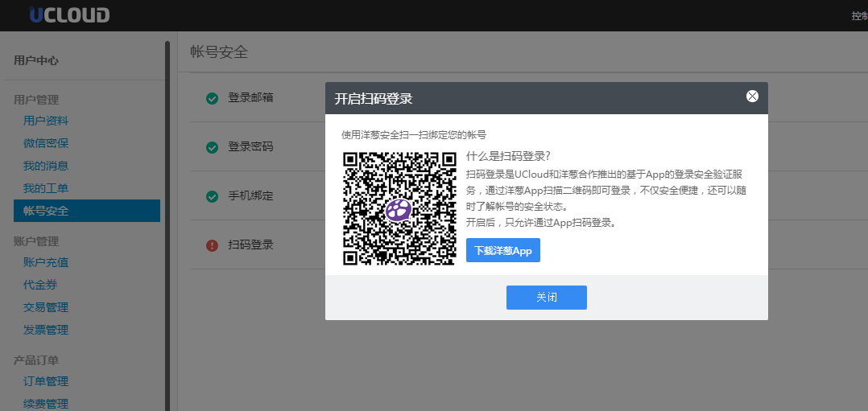Click the 登录邮箱 row label
Viewport: 868px width, 411px height.
pyautogui.click(x=250, y=98)
